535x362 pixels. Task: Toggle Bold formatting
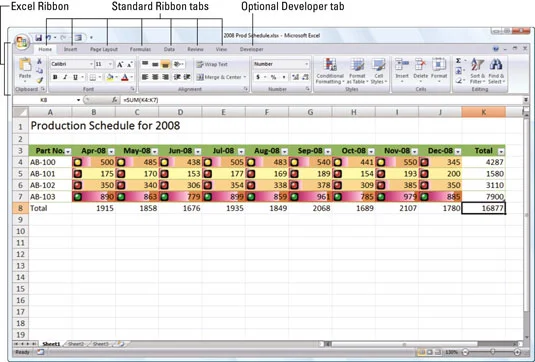pos(55,77)
